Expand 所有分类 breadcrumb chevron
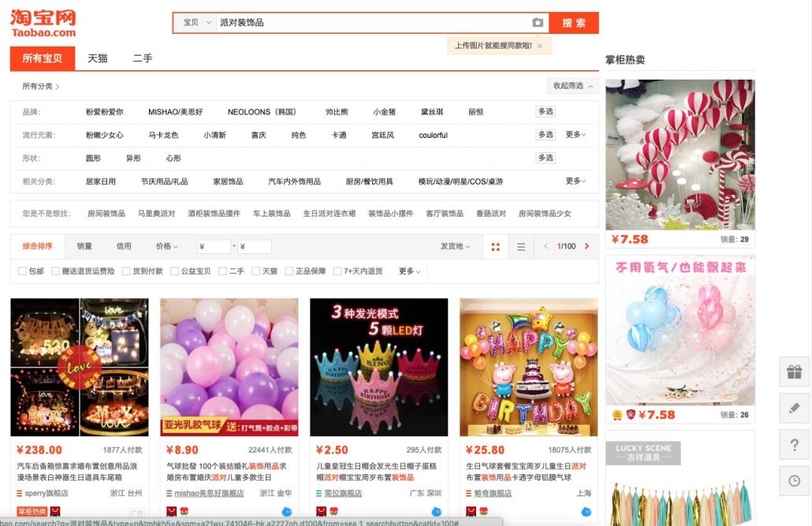Screen dimensions: 812x526 click(57, 87)
